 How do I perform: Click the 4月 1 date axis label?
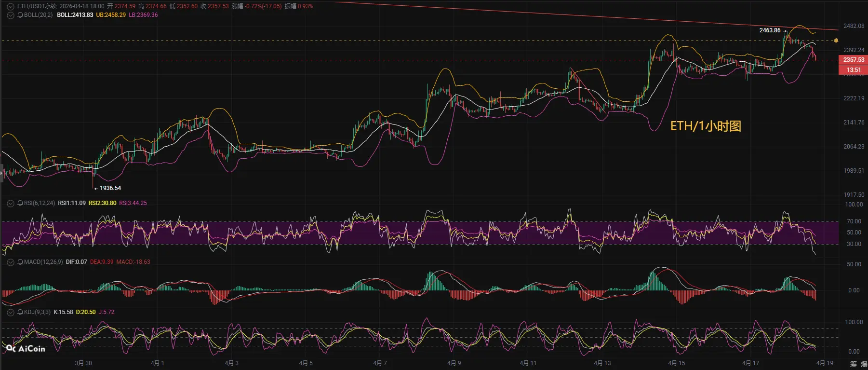[x=157, y=363]
